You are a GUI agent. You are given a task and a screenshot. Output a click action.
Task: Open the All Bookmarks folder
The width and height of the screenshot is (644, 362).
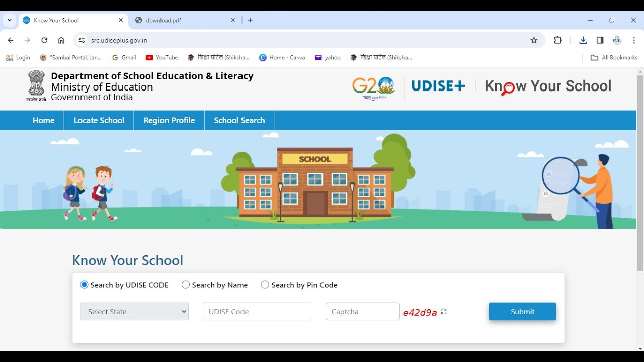click(614, 58)
